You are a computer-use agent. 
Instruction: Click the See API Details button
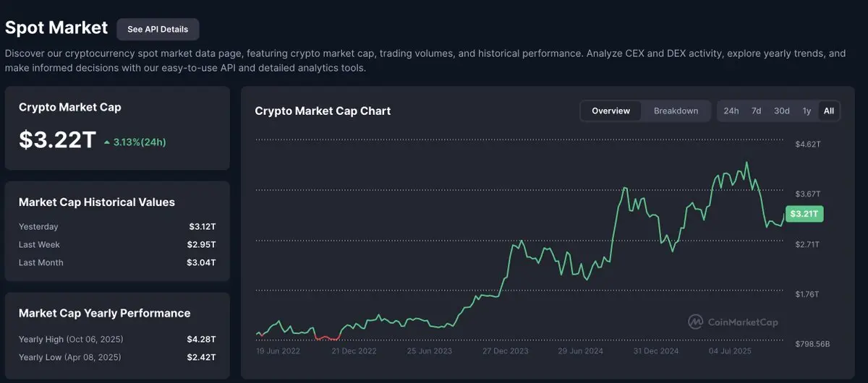coord(158,29)
